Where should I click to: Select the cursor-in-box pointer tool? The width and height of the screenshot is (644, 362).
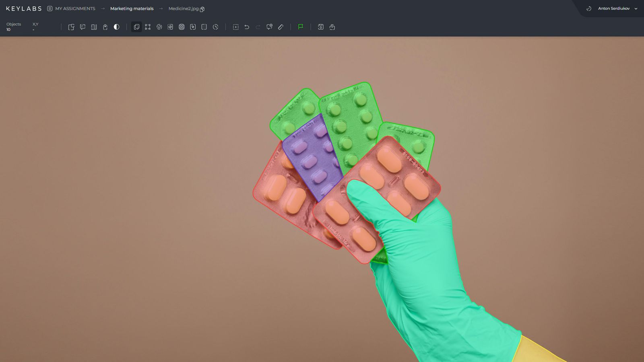(193, 27)
